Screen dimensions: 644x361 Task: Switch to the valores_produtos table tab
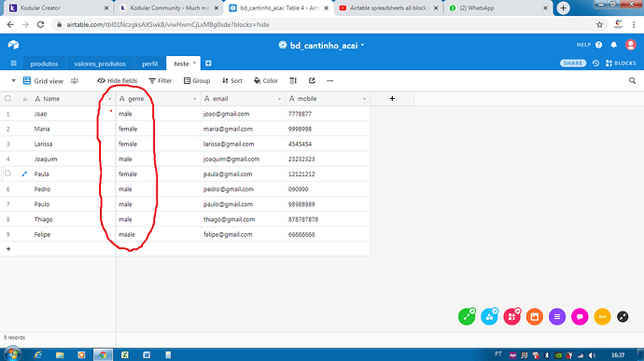click(x=100, y=63)
